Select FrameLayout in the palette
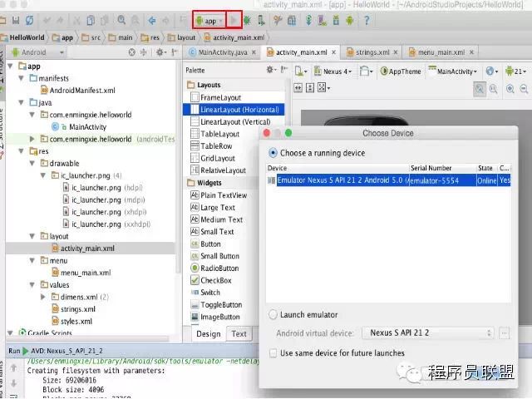Image resolution: width=532 pixels, height=399 pixels. pyautogui.click(x=216, y=98)
